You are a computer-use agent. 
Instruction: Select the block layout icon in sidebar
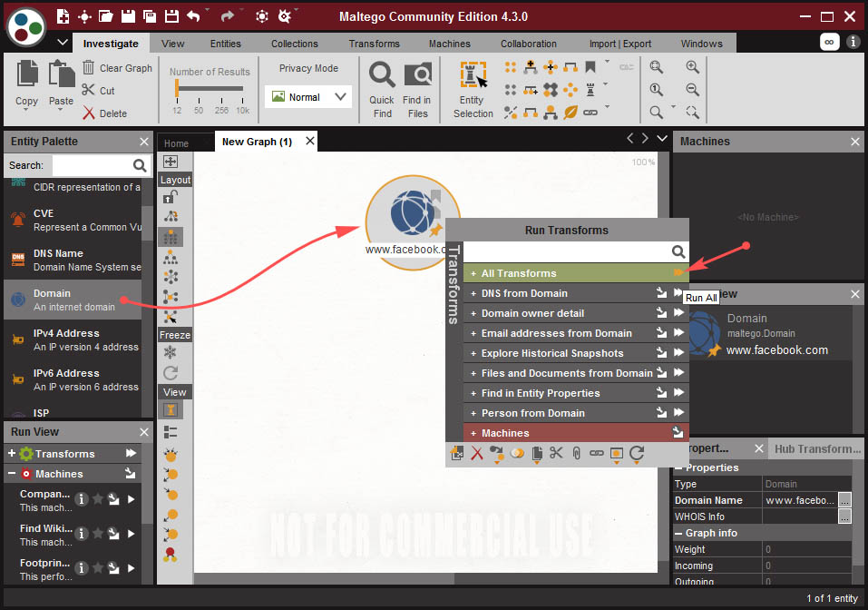tap(171, 238)
